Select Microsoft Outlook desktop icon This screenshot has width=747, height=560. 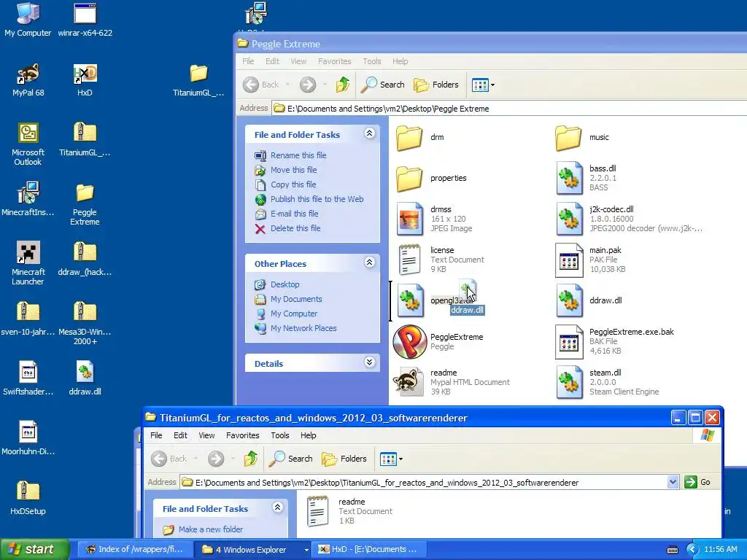pyautogui.click(x=28, y=144)
